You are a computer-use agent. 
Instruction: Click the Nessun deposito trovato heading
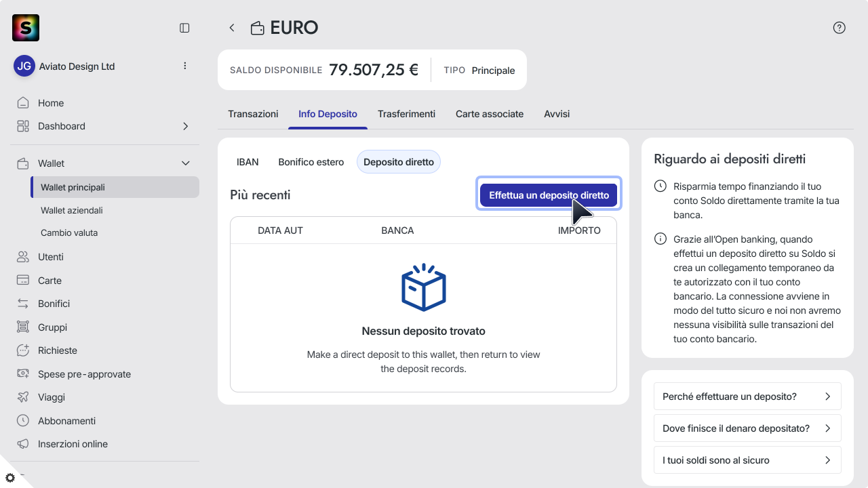pyautogui.click(x=423, y=331)
